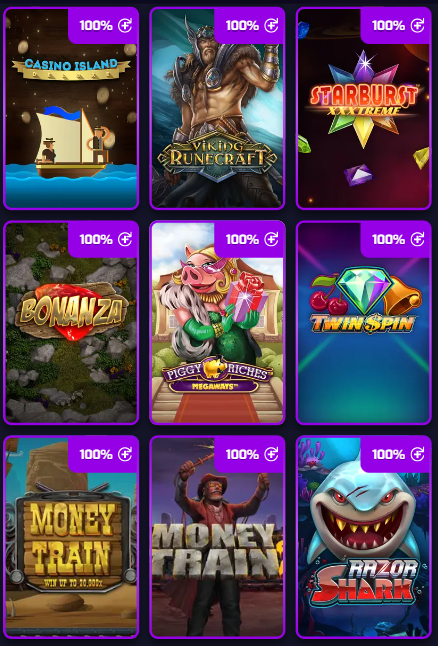Open the first Money Train game
Viewport: 438px width, 646px height.
click(71, 537)
